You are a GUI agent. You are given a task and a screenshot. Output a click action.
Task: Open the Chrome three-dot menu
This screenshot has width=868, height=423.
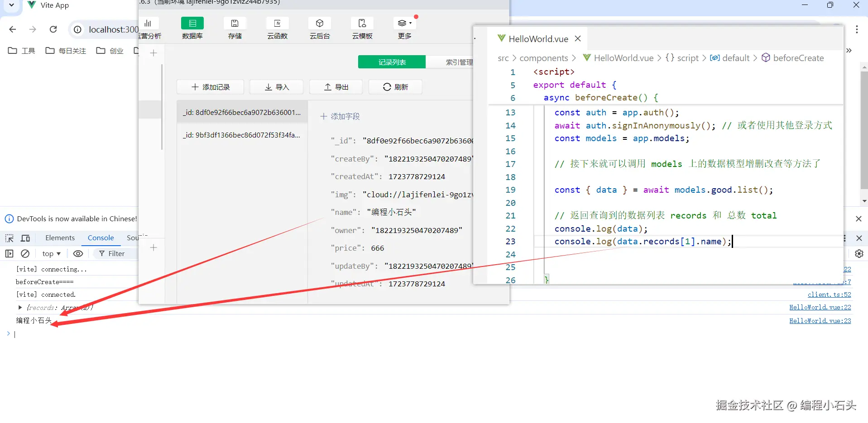(x=857, y=29)
